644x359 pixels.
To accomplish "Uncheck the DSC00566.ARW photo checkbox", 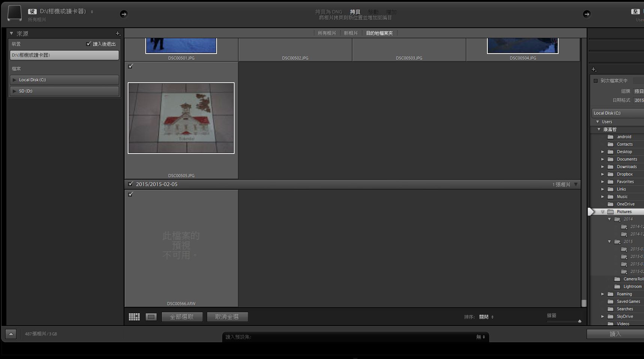I will click(x=130, y=194).
